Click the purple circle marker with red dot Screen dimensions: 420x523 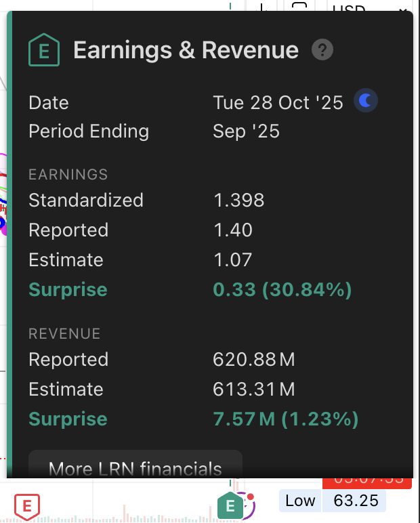(x=249, y=505)
